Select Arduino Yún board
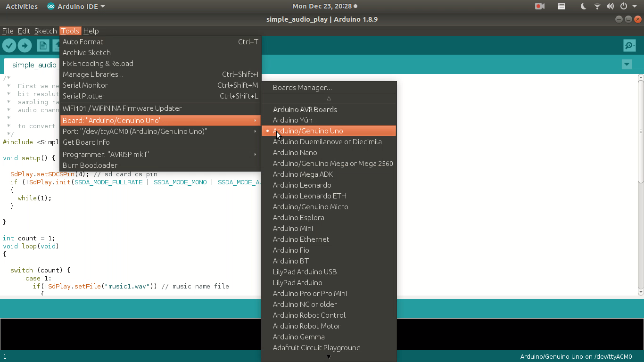The height and width of the screenshot is (362, 644). point(329,120)
